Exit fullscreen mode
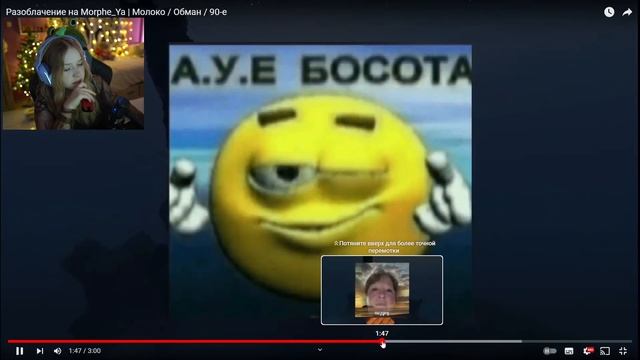Viewport: 640px width, 360px height. (x=623, y=351)
